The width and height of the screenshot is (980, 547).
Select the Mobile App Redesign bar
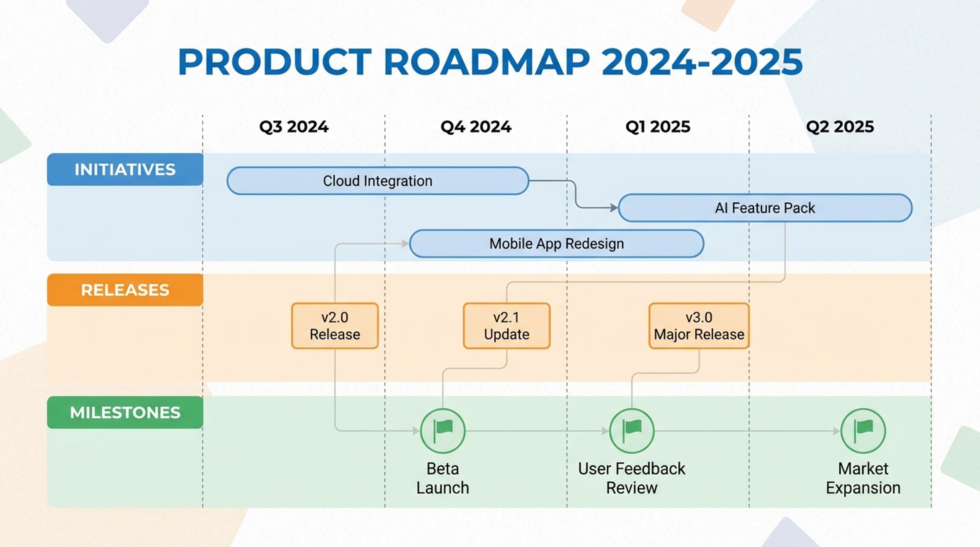(557, 244)
